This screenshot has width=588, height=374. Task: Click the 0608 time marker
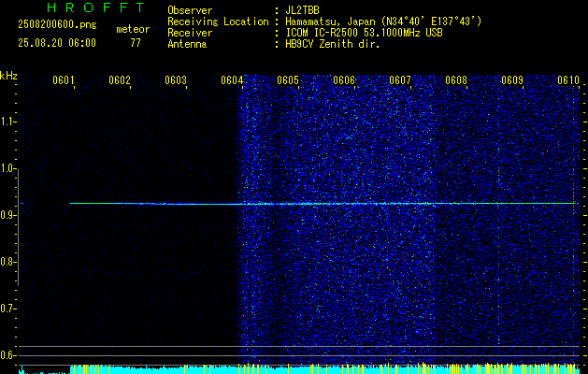(x=456, y=80)
